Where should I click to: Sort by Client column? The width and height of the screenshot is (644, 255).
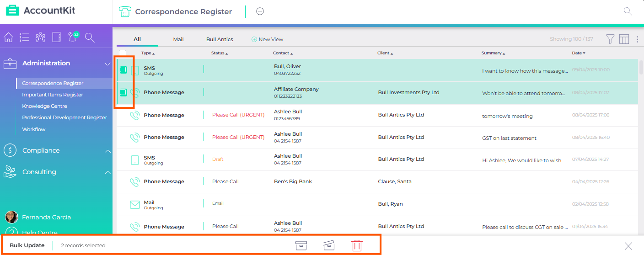(385, 53)
